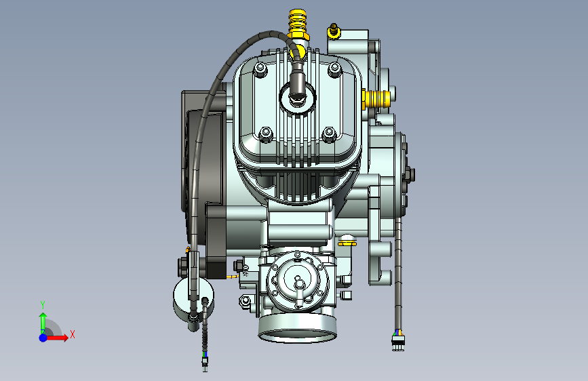The width and height of the screenshot is (588, 381).
Task: Select the yellow hose fitting atop the engine
Action: point(298,26)
